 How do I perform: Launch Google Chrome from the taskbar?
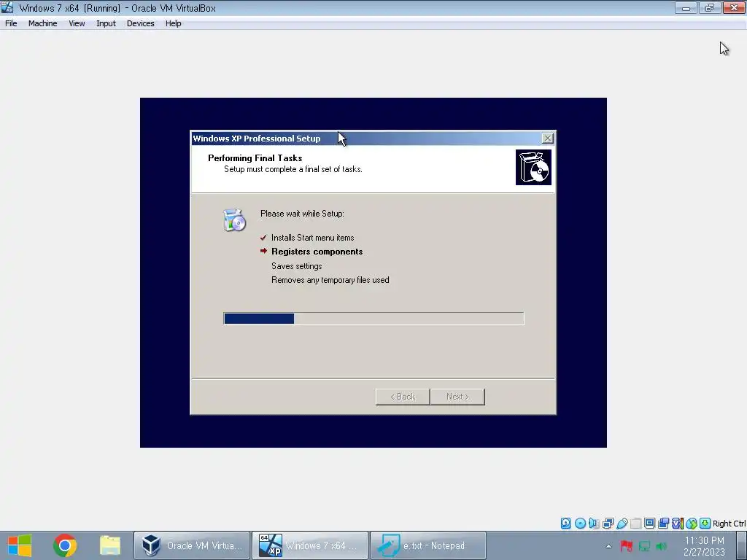[x=65, y=545]
